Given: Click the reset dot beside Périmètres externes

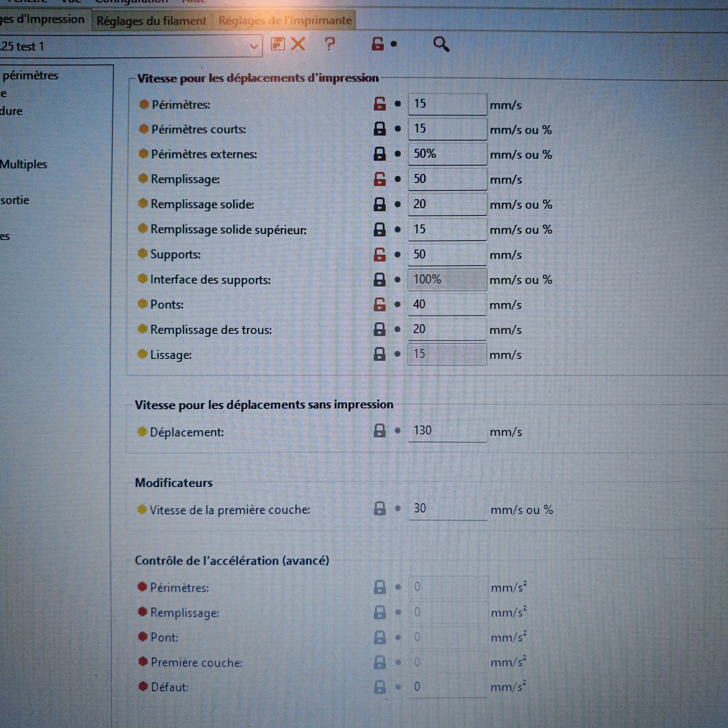Looking at the screenshot, I should [x=397, y=154].
